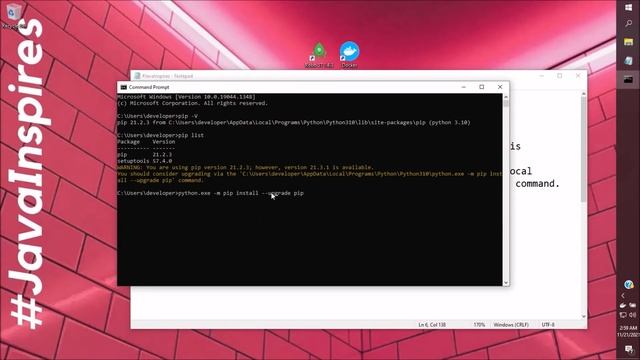Click 'UTF-8' in Notepad status bar
Image resolution: width=640 pixels, height=360 pixels.
pos(548,325)
